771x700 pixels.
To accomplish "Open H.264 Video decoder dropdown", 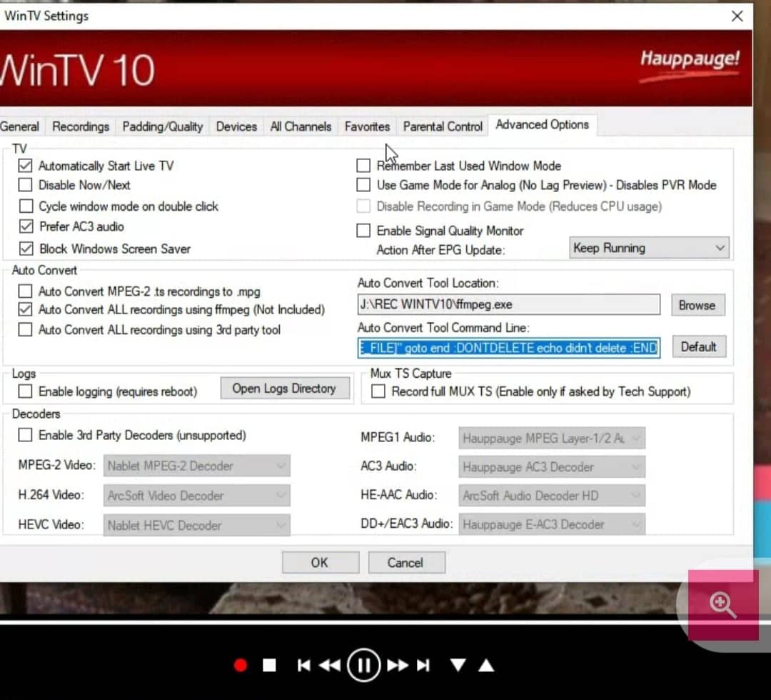I will pyautogui.click(x=197, y=496).
